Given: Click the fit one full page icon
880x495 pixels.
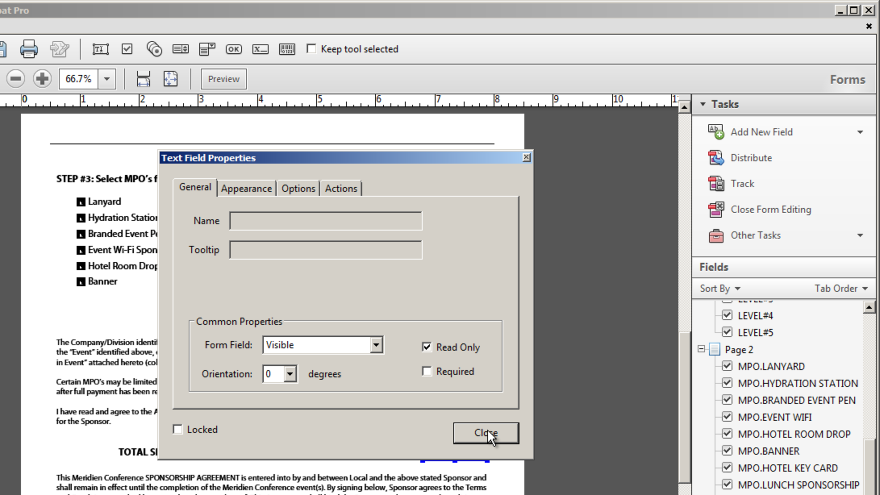Looking at the screenshot, I should (x=171, y=79).
